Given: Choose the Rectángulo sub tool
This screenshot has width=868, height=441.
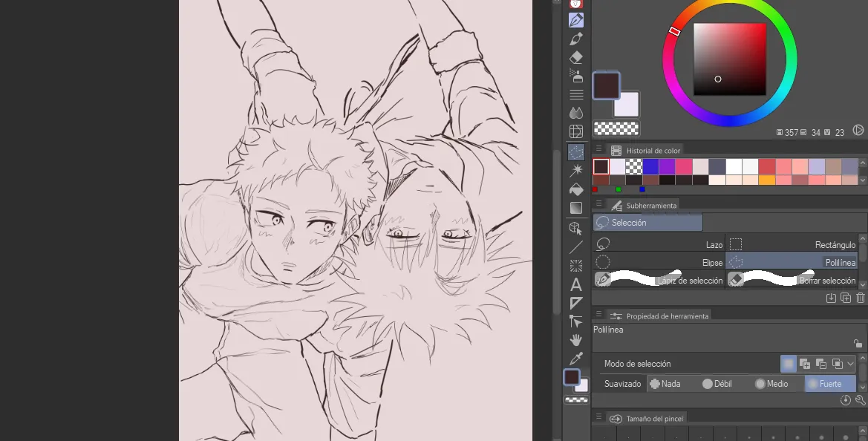Looking at the screenshot, I should pos(792,244).
